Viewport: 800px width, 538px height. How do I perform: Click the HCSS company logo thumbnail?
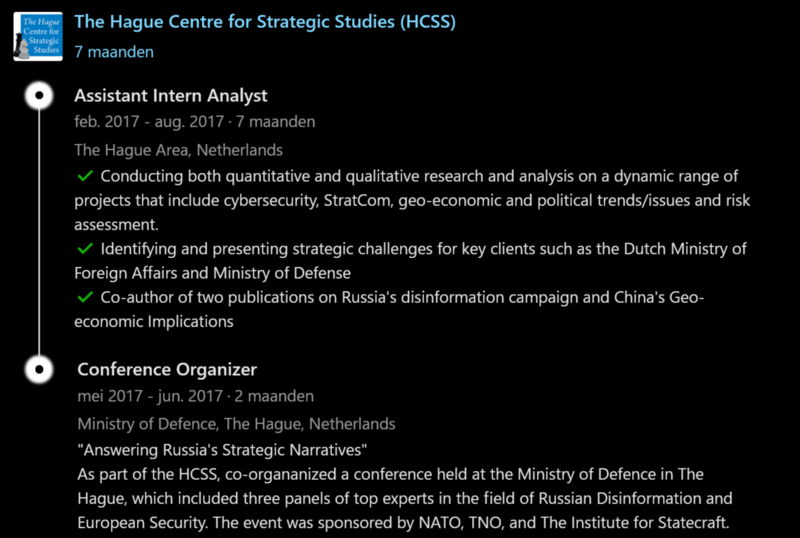pyautogui.click(x=38, y=36)
